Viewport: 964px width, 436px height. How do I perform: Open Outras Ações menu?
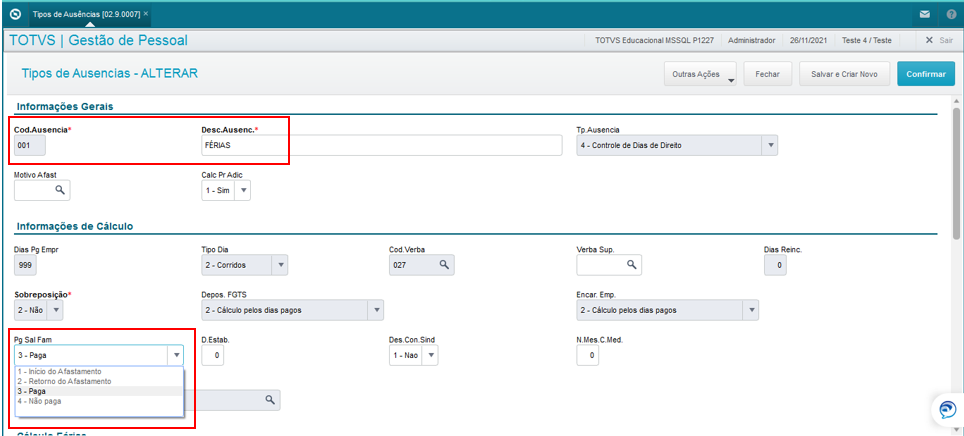tap(700, 74)
